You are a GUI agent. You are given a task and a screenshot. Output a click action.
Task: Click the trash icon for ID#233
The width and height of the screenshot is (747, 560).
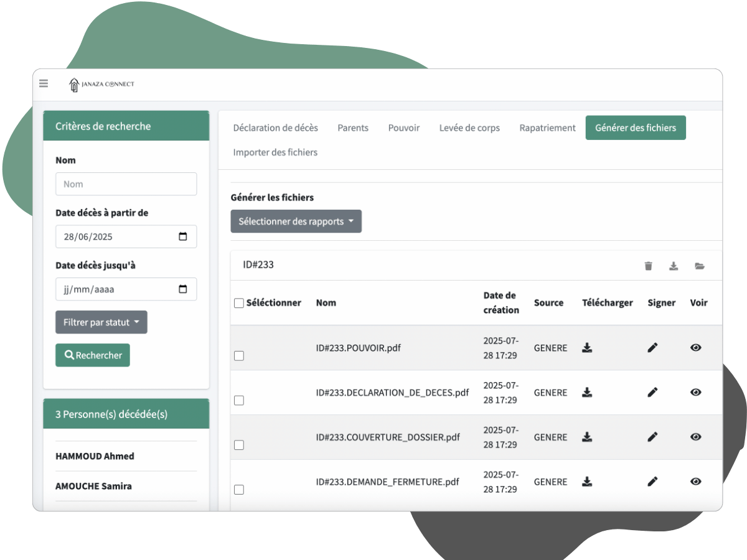(x=648, y=266)
